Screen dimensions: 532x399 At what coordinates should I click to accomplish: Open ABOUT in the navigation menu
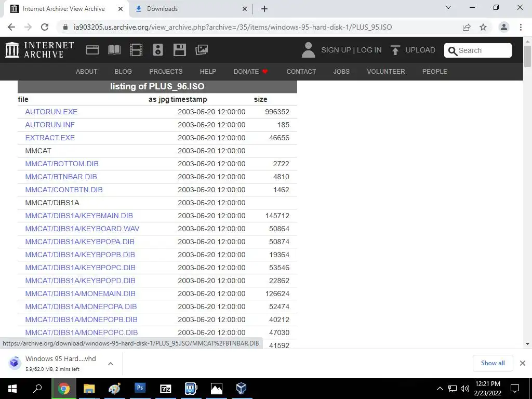click(x=87, y=72)
